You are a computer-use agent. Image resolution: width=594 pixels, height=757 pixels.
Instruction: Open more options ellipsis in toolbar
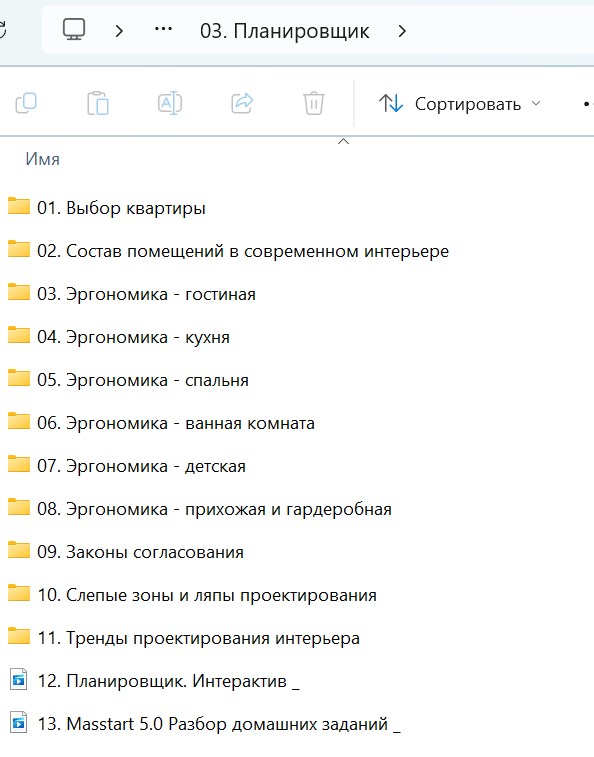click(x=588, y=104)
